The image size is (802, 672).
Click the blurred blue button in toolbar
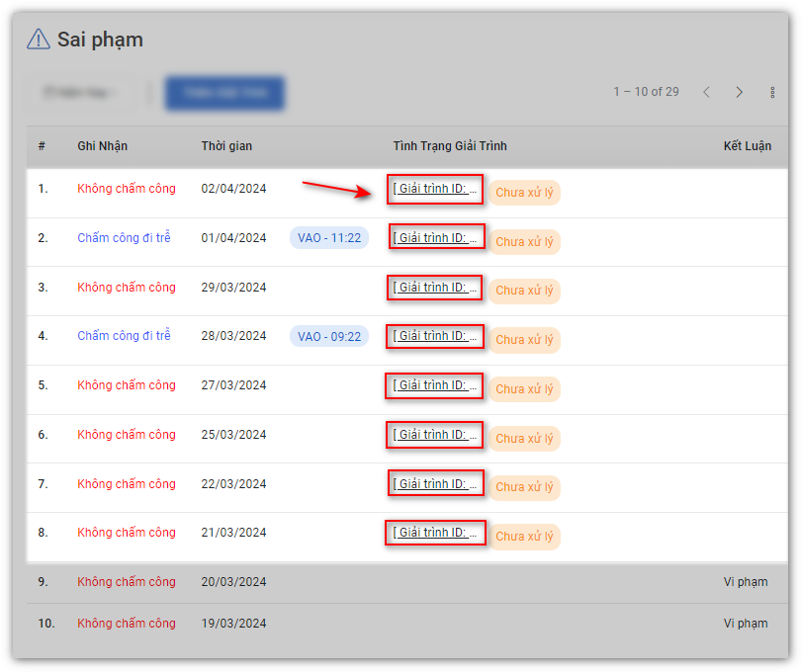coord(224,93)
